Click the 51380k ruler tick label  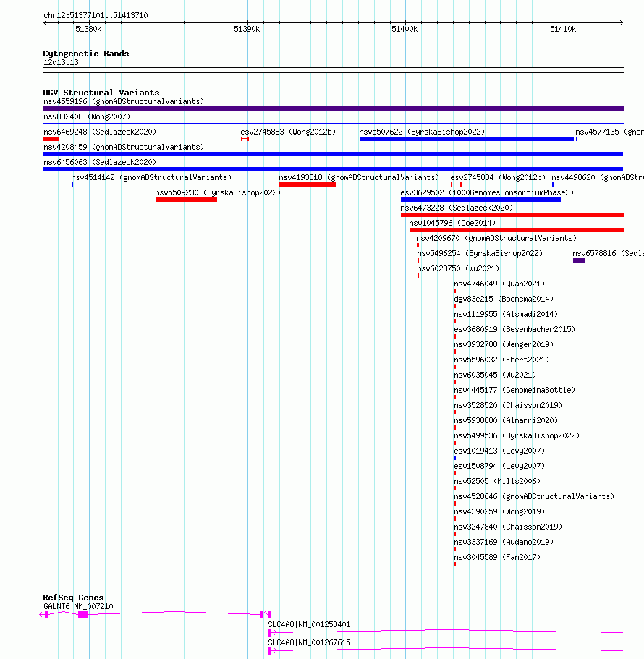[x=88, y=29]
